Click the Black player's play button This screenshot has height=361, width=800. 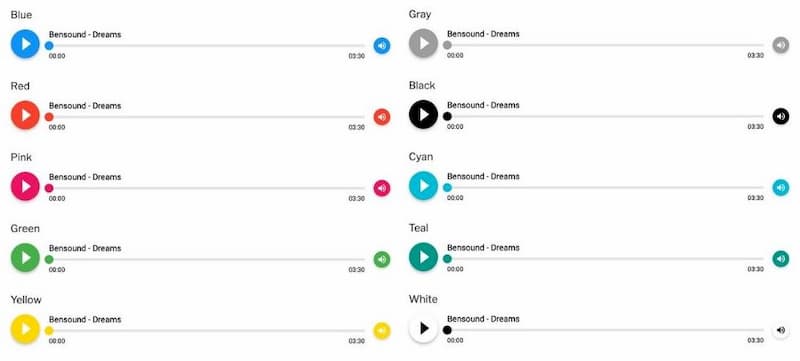pyautogui.click(x=423, y=115)
